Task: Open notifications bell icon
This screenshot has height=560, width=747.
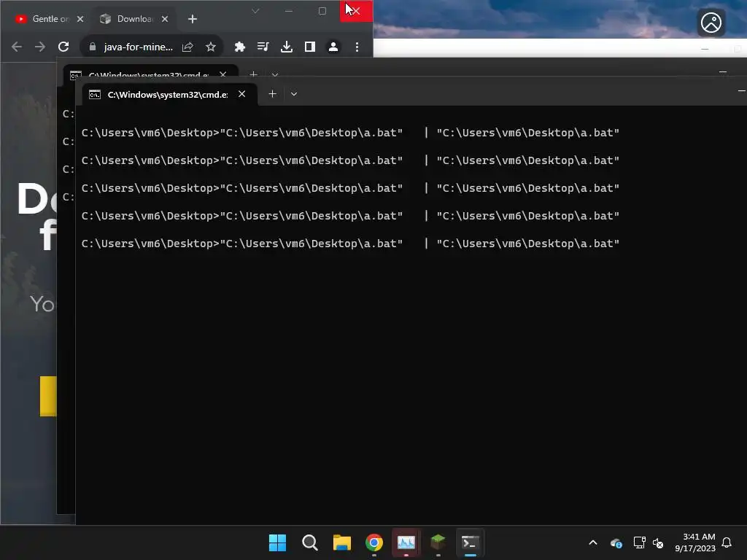Action: point(727,542)
